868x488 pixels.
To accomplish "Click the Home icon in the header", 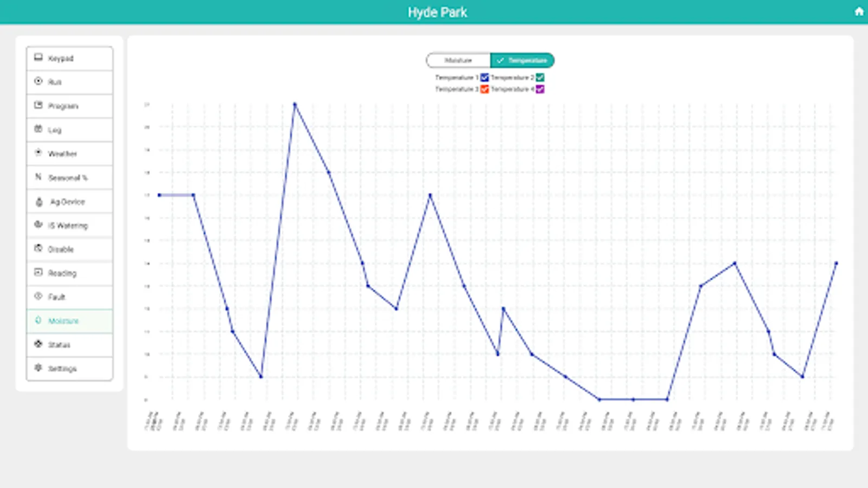I will click(x=859, y=11).
